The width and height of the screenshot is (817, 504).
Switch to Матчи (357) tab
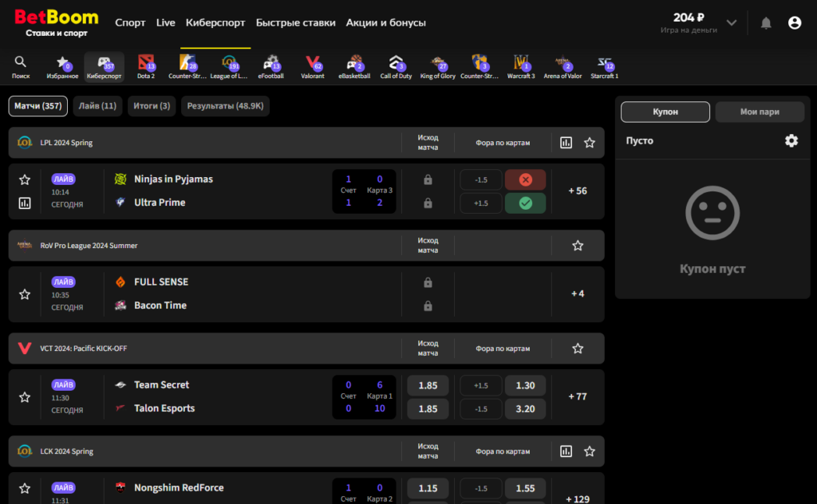(38, 106)
